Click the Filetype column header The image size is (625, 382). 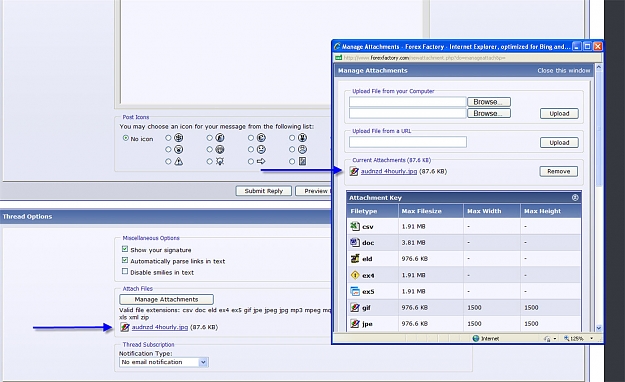[x=372, y=211]
